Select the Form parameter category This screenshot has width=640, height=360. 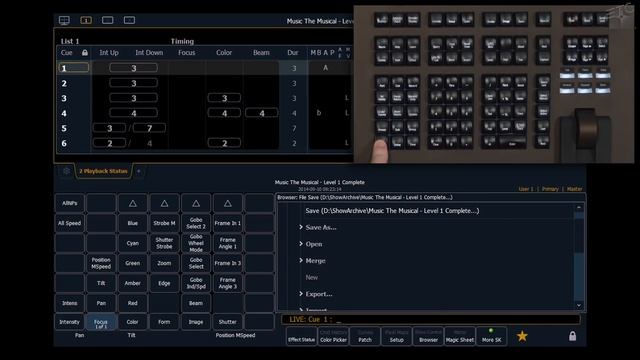coord(164,322)
